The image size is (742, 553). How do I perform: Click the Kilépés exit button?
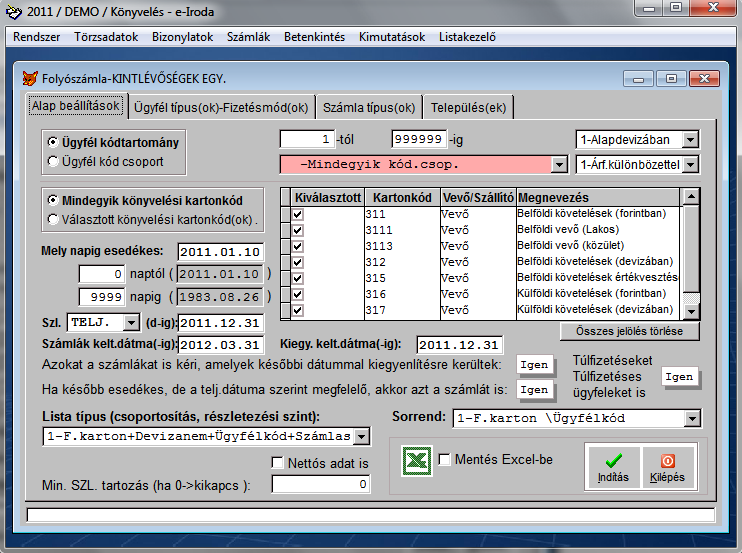tap(668, 467)
